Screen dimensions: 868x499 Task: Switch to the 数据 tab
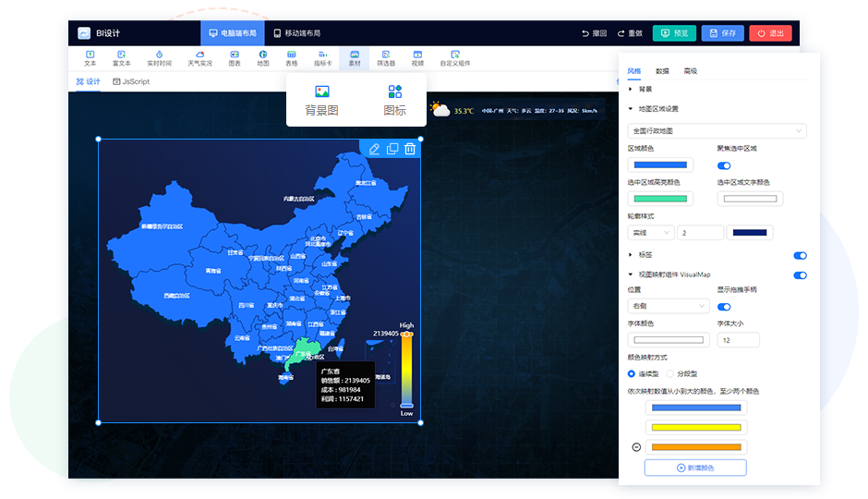tap(662, 71)
